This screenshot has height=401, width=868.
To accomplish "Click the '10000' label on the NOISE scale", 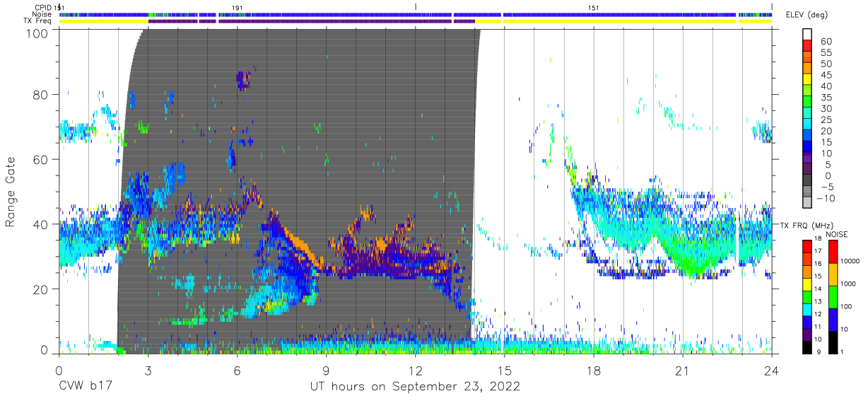I will pyautogui.click(x=852, y=261).
